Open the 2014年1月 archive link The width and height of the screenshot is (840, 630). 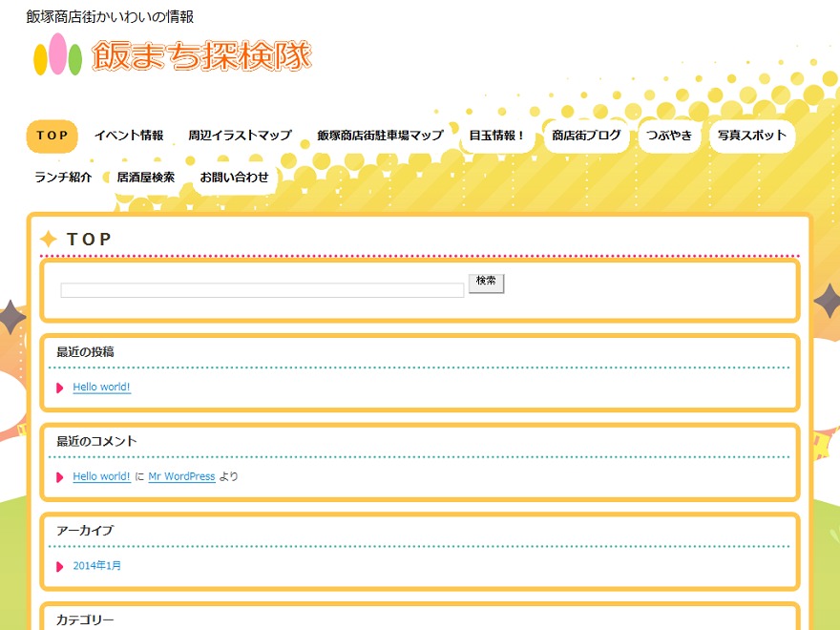tap(97, 566)
